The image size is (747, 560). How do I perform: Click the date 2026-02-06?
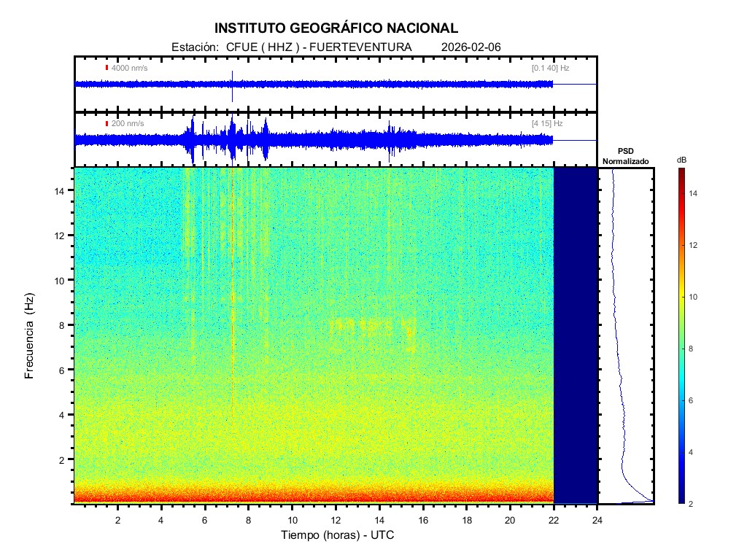[471, 47]
